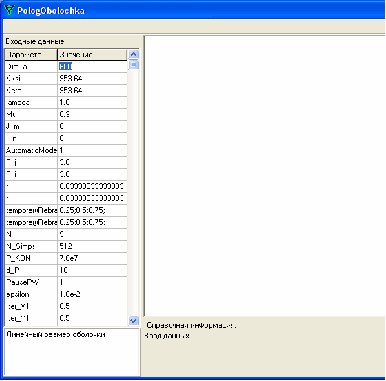The height and width of the screenshot is (381, 386).
Task: Click the empty white output area
Action: pos(265,176)
